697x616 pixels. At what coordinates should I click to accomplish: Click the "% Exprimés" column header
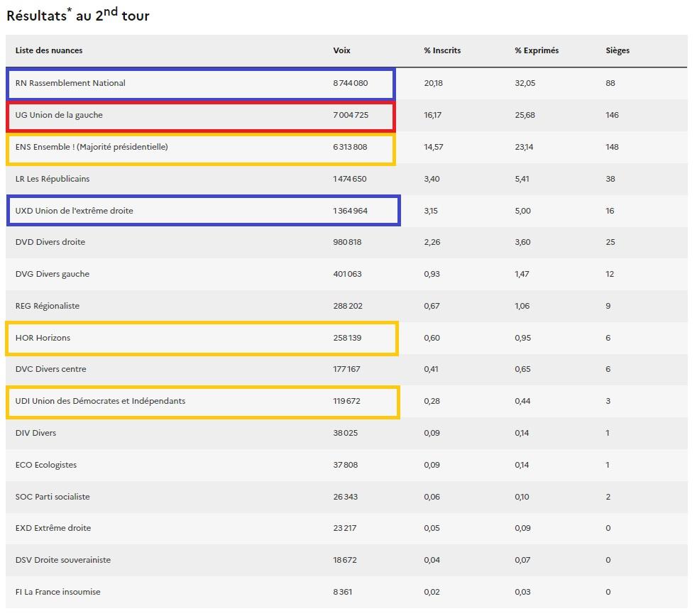point(537,50)
